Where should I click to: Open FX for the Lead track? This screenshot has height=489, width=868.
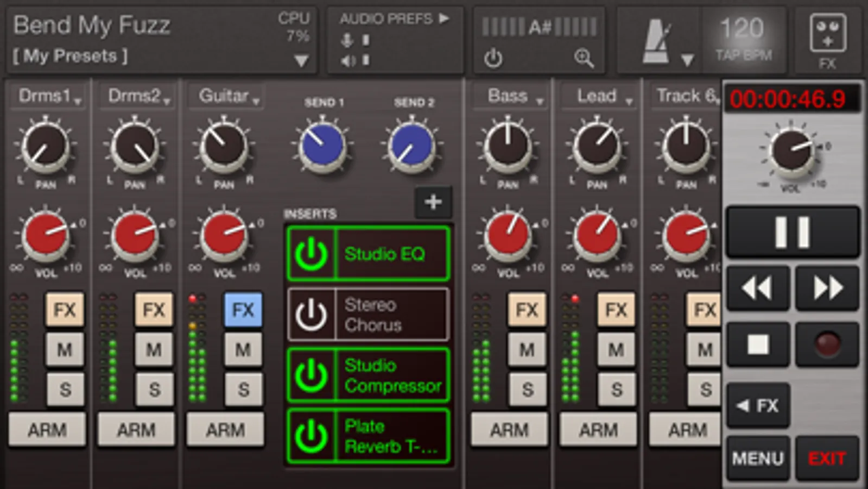coord(616,310)
